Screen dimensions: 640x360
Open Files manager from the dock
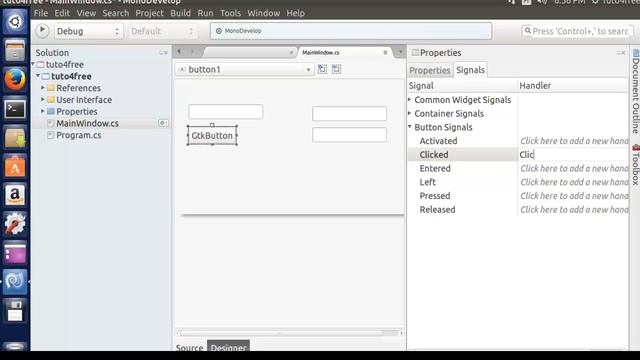pos(15,51)
